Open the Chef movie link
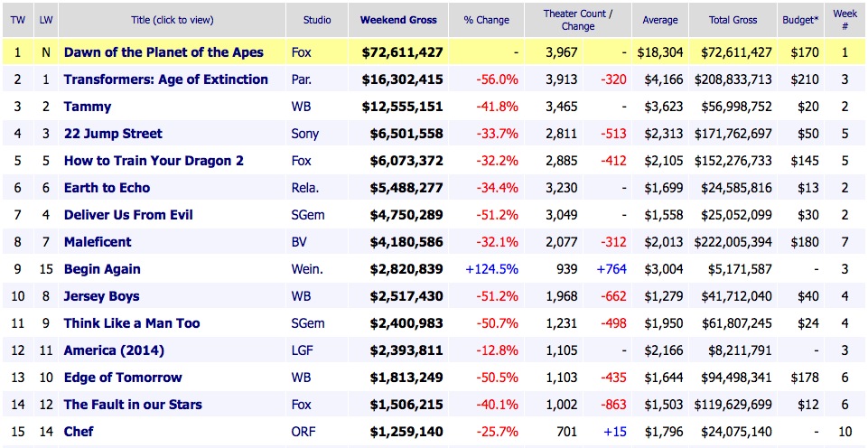The image size is (868, 448). point(79,432)
